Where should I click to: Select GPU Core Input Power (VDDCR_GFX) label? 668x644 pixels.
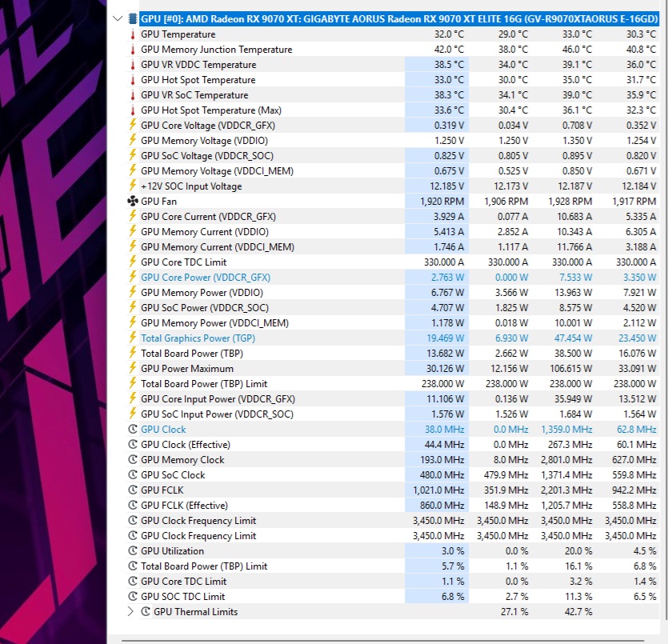pos(218,399)
